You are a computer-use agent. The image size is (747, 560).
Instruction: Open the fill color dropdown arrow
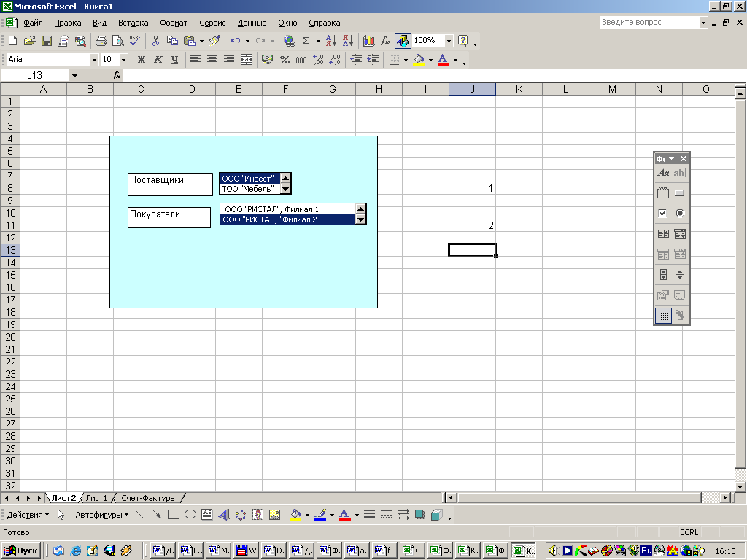(x=430, y=60)
